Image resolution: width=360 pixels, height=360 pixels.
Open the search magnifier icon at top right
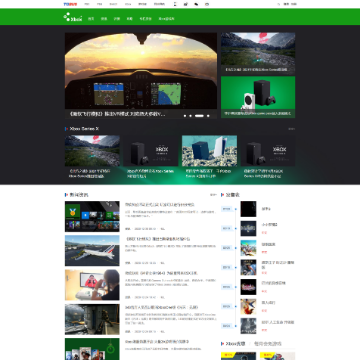coord(279,4)
